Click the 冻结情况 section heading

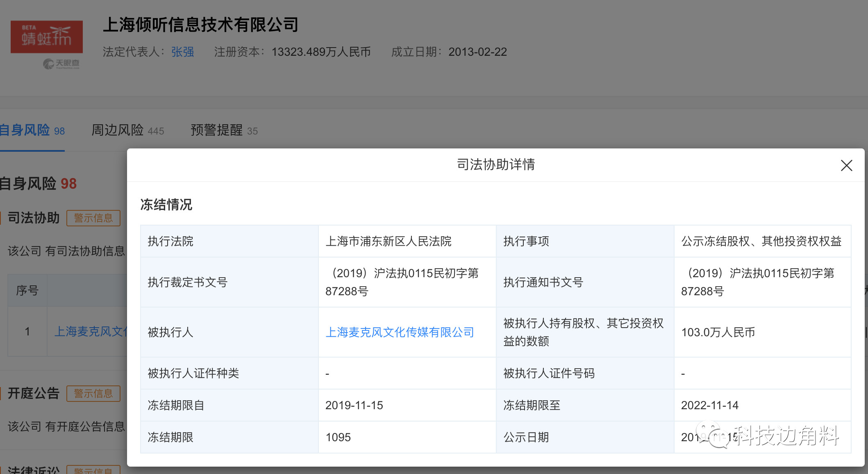[x=166, y=205]
